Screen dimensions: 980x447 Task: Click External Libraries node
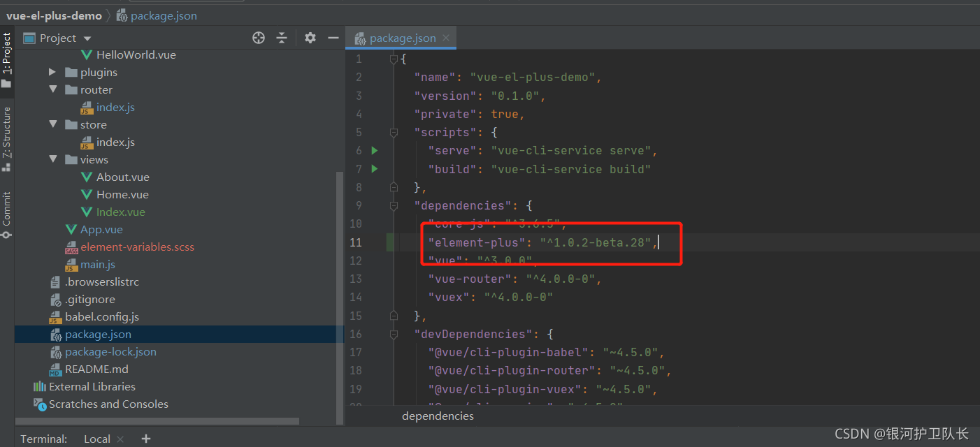pos(92,386)
